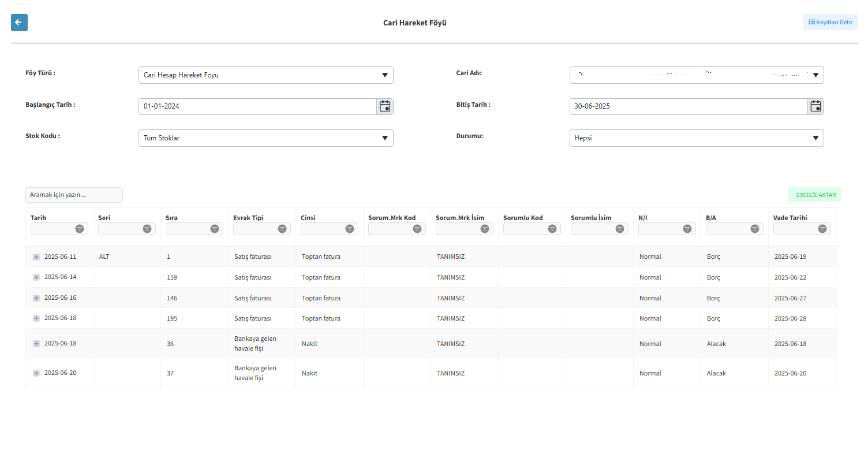
Task: Open the Stok Kodu Tüm Stoklar dropdown
Action: tap(266, 138)
